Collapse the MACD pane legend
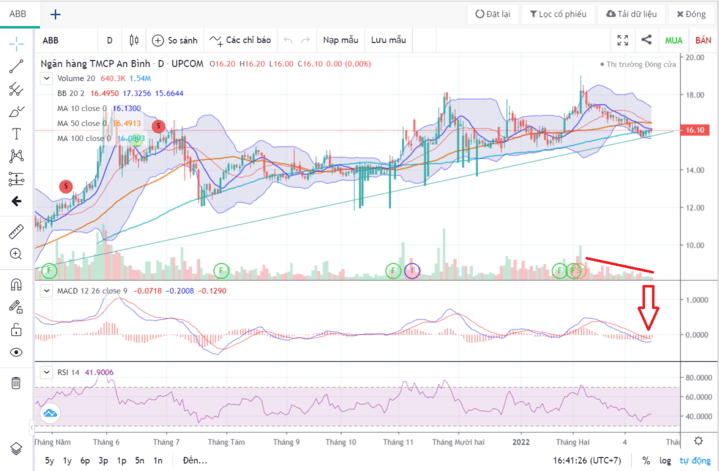The height and width of the screenshot is (471, 719). click(x=46, y=291)
